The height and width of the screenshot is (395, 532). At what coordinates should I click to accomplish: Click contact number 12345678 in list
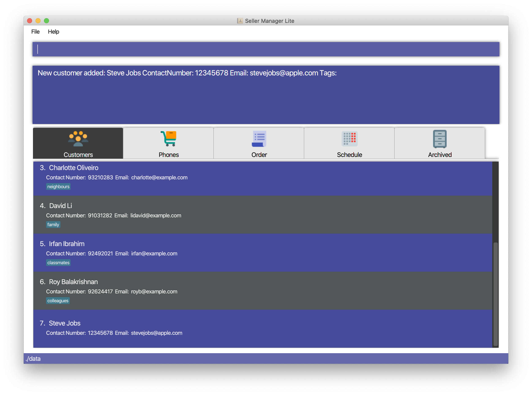[x=100, y=333]
